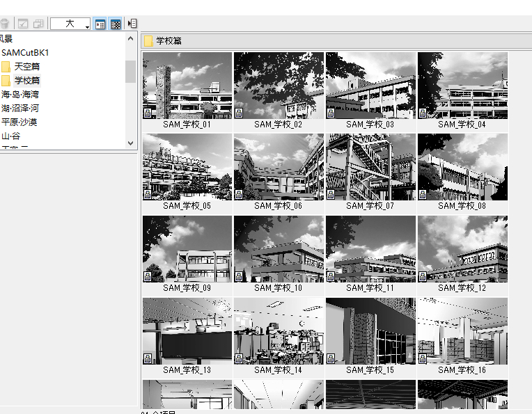The width and height of the screenshot is (532, 414).
Task: Click material badge icon on SAM_学校_08
Action: pos(423,194)
